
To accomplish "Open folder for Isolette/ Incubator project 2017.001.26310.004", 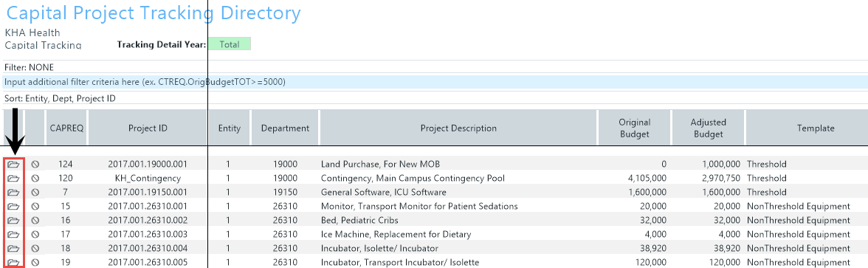I will coord(14,248).
